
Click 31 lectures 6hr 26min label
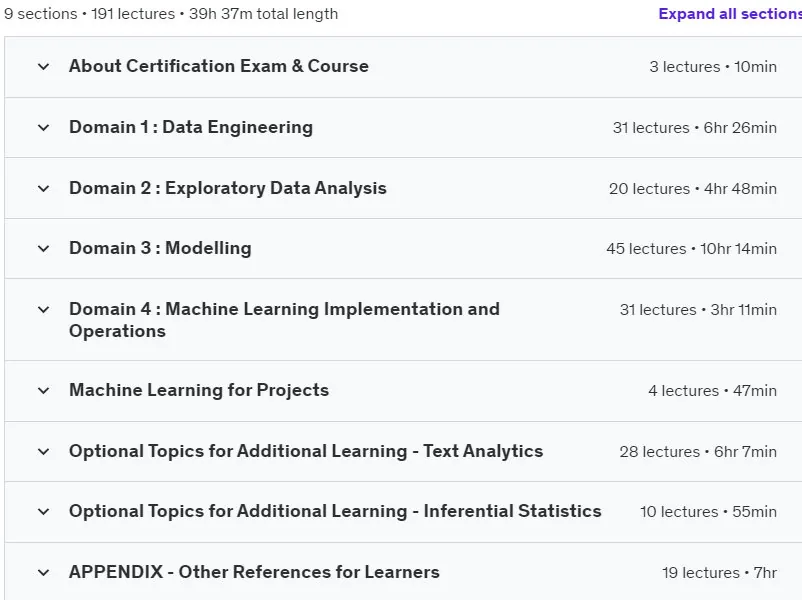pos(695,127)
